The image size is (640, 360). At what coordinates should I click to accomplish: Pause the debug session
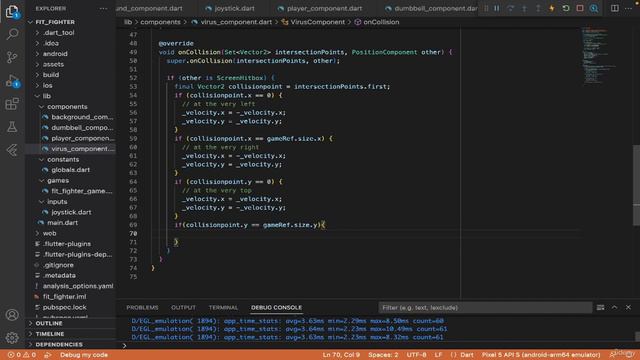tap(497, 8)
